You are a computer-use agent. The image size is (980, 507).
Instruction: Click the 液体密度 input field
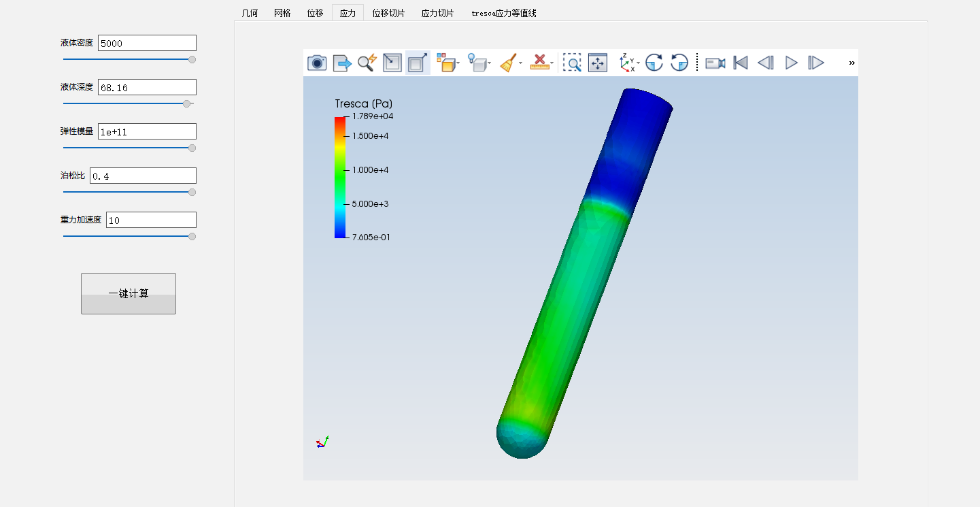147,43
